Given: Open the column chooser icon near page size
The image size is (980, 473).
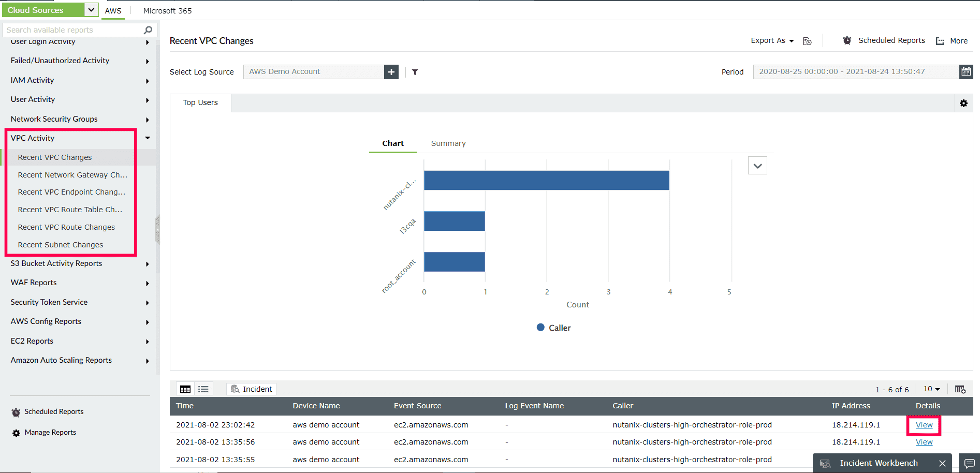Looking at the screenshot, I should coord(961,389).
